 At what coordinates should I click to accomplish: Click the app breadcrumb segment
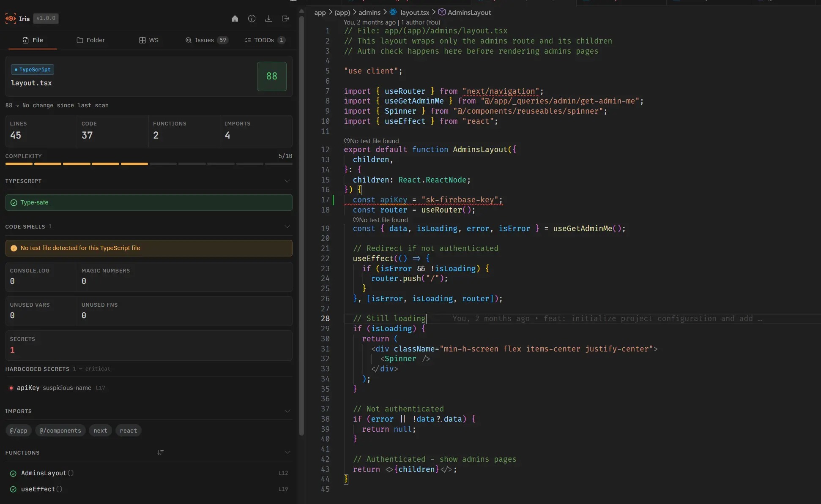320,12
